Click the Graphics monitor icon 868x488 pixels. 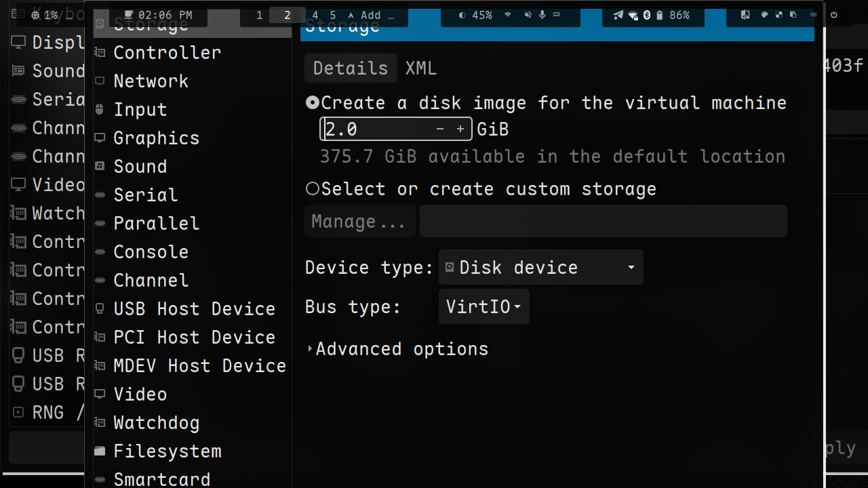pos(100,138)
